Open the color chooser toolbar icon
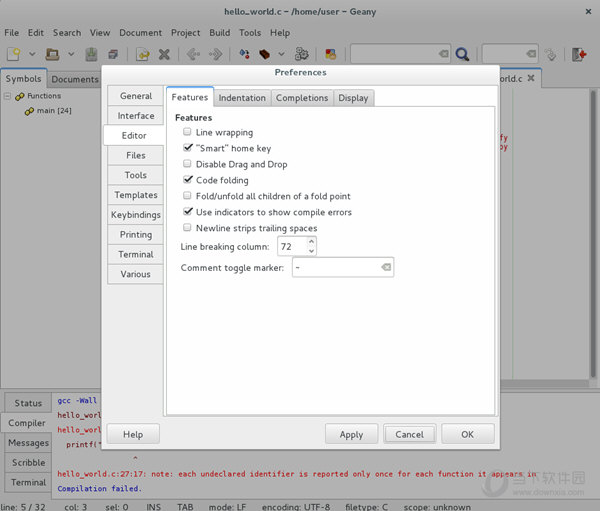 click(x=328, y=54)
